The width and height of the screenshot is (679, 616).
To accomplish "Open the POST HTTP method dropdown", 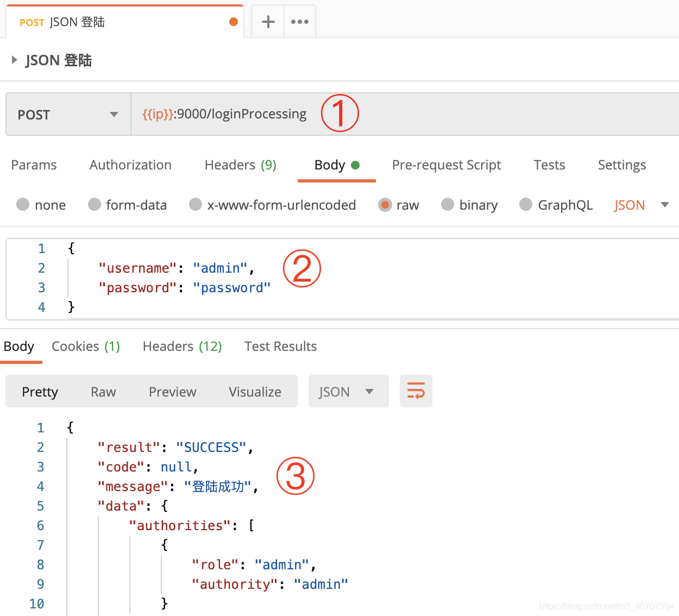I will pos(68,114).
